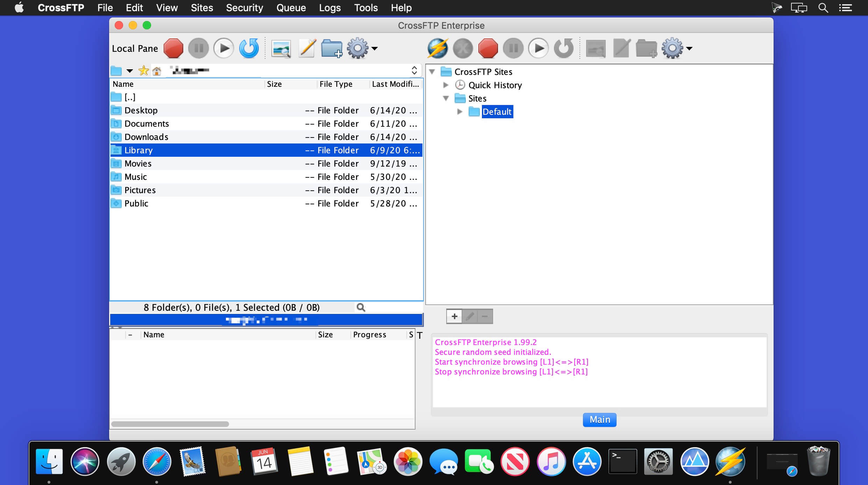The width and height of the screenshot is (868, 485).
Task: Select the Downloads folder row
Action: [x=266, y=137]
